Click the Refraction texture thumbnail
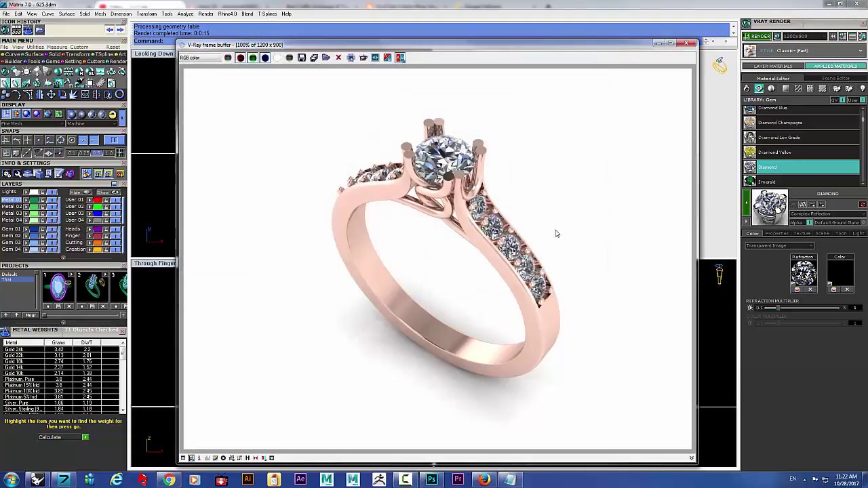This screenshot has height=488, width=868. tap(803, 273)
